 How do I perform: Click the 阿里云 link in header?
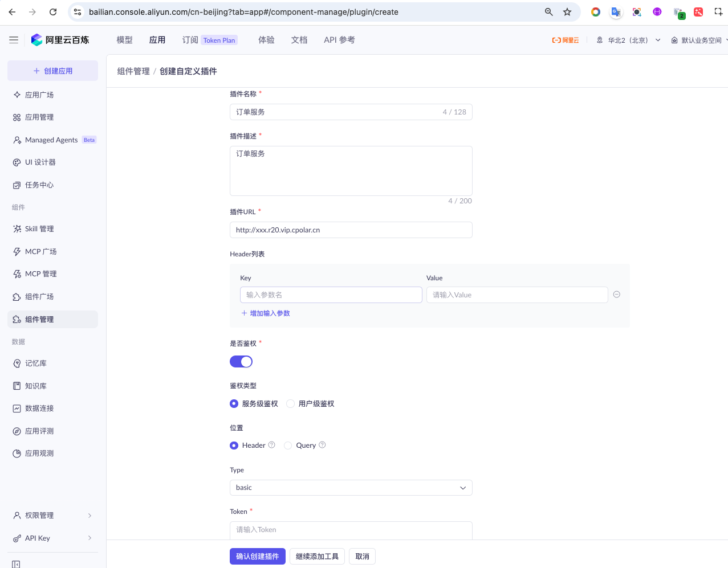pyautogui.click(x=566, y=40)
